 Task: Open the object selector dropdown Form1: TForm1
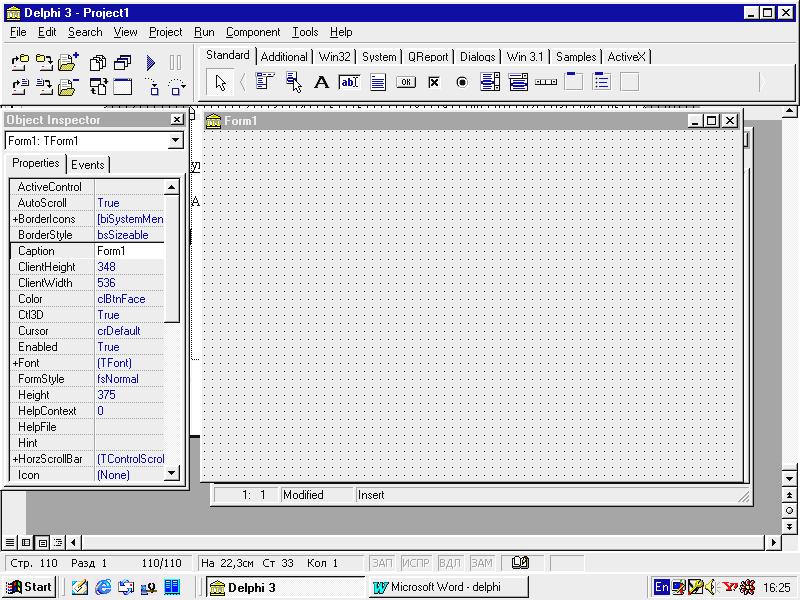pos(175,140)
